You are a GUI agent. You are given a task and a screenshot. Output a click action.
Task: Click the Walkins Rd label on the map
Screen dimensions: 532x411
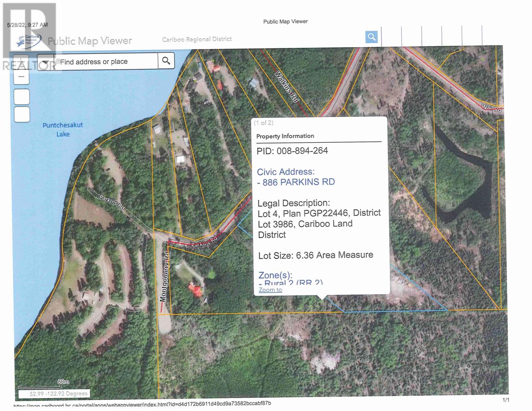point(286,87)
